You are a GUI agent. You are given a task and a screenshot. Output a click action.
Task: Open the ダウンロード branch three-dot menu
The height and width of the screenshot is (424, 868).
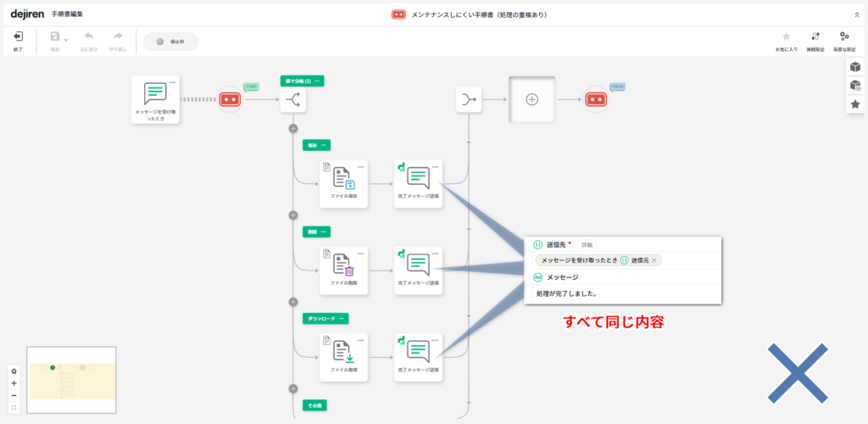[x=342, y=318]
